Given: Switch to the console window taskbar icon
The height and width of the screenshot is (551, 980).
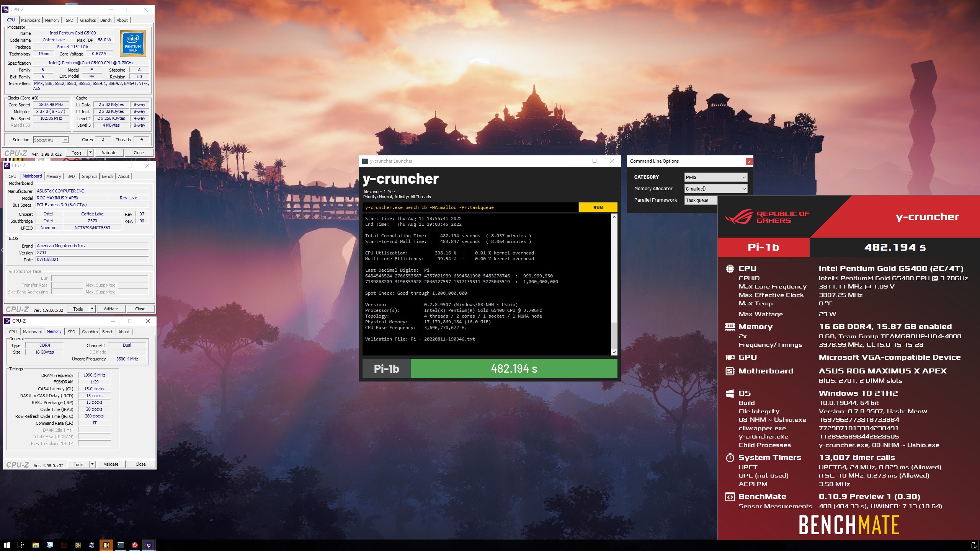Looking at the screenshot, I should pos(121,545).
